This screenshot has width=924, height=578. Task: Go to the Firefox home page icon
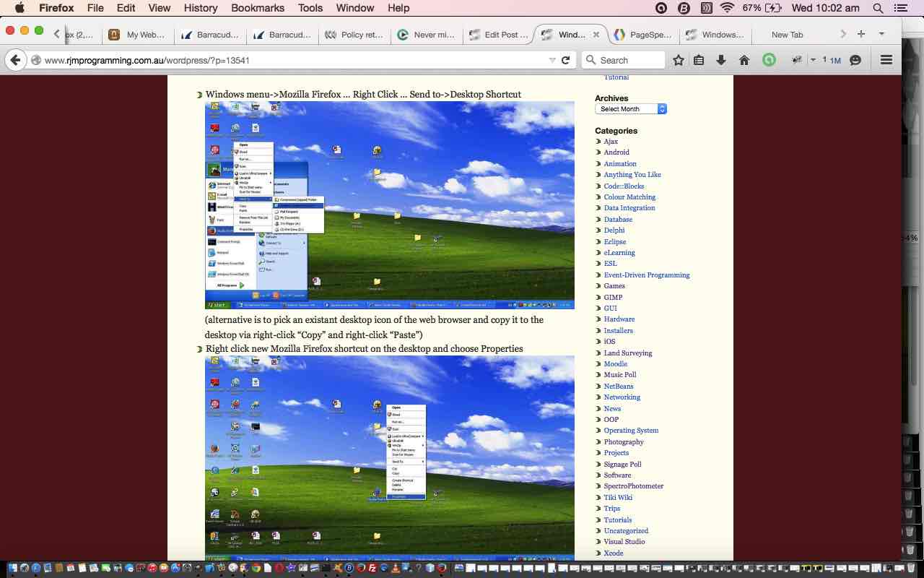(x=744, y=60)
